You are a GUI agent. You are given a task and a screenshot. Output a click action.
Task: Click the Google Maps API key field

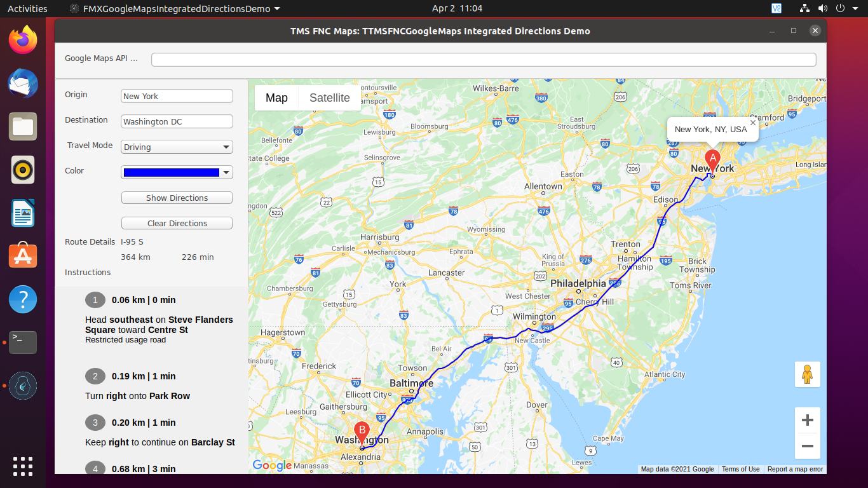(483, 60)
